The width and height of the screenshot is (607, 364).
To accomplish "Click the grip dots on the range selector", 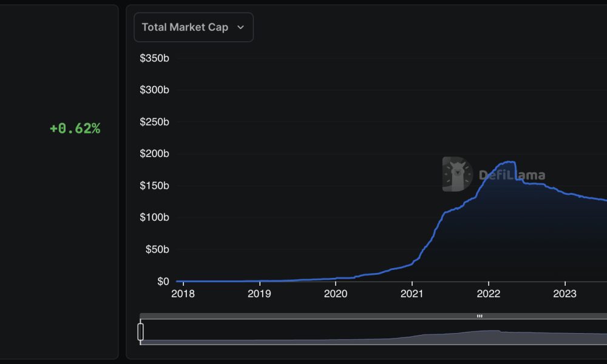I will coord(480,316).
